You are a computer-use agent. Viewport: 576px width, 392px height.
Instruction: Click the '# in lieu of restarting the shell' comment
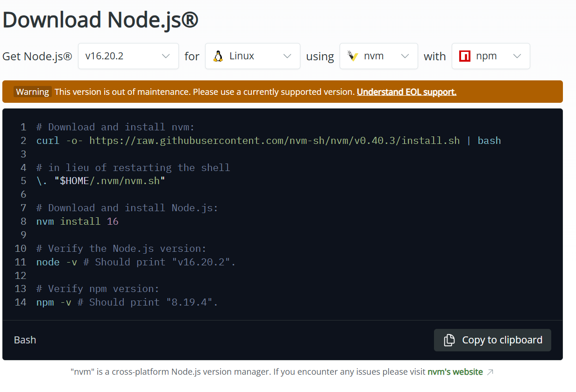point(133,168)
